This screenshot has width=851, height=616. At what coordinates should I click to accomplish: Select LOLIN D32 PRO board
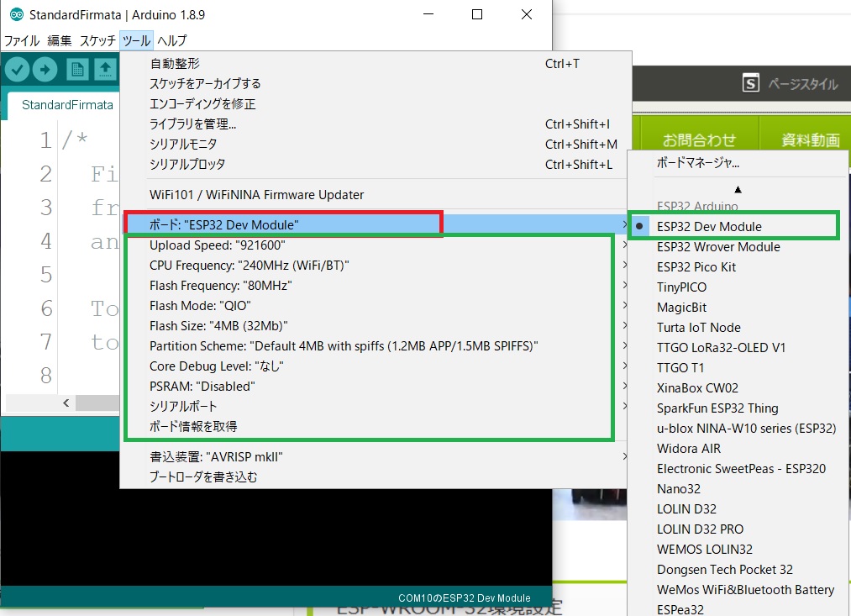tap(738, 529)
